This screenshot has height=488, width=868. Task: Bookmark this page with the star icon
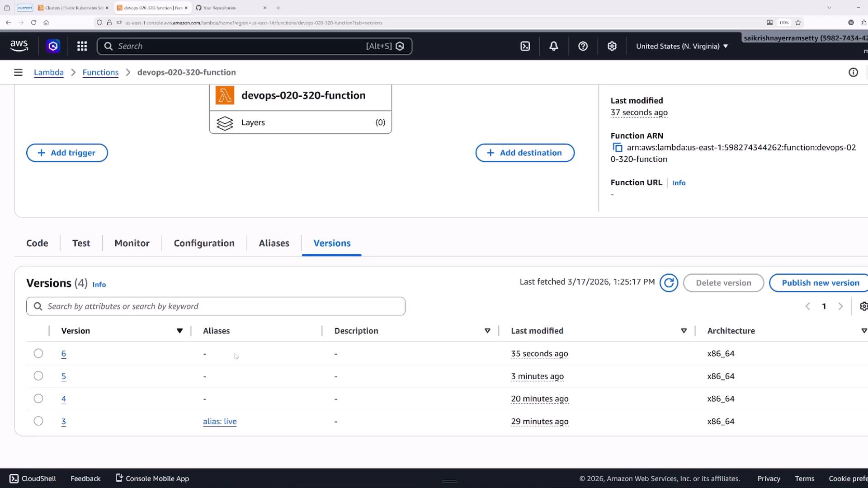798,22
